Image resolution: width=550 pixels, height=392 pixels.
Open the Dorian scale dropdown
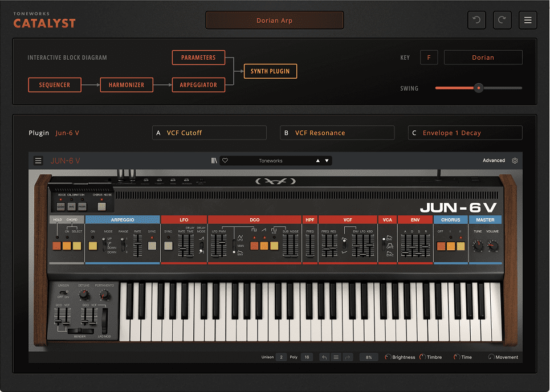(483, 58)
